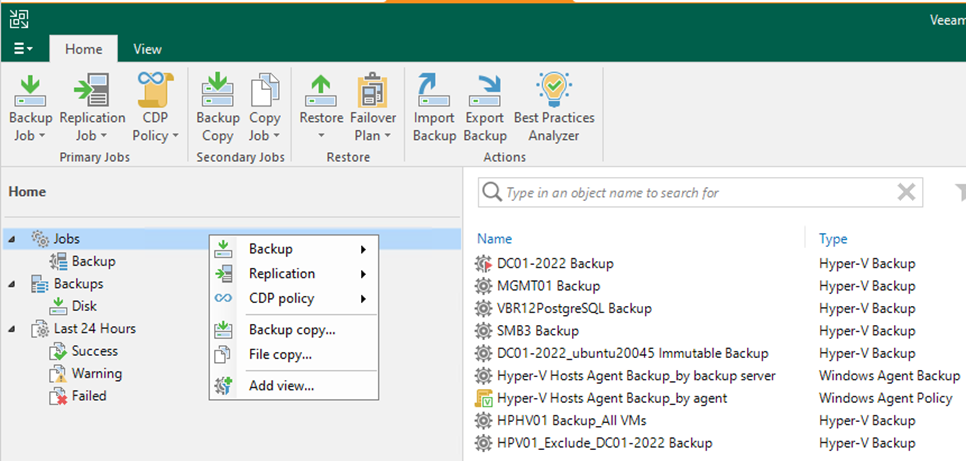Select the MGMT01 Backup job
Screen dimensions: 966x461
(x=548, y=286)
